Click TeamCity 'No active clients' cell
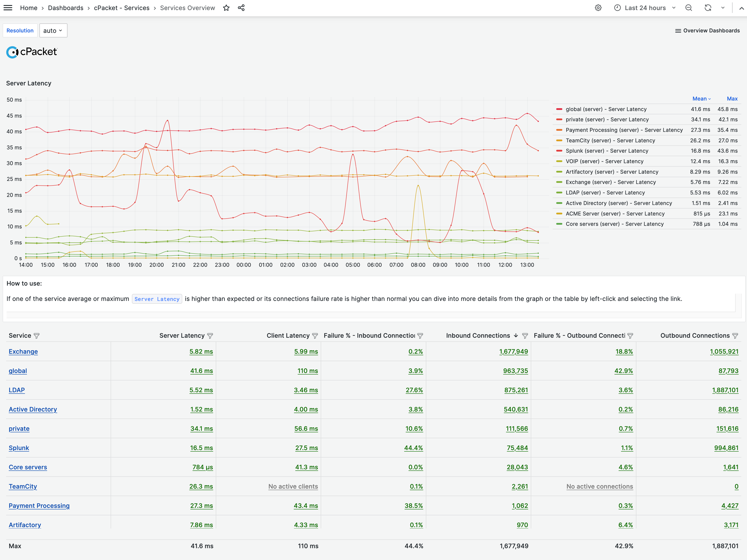This screenshot has height=560, width=747. click(293, 486)
